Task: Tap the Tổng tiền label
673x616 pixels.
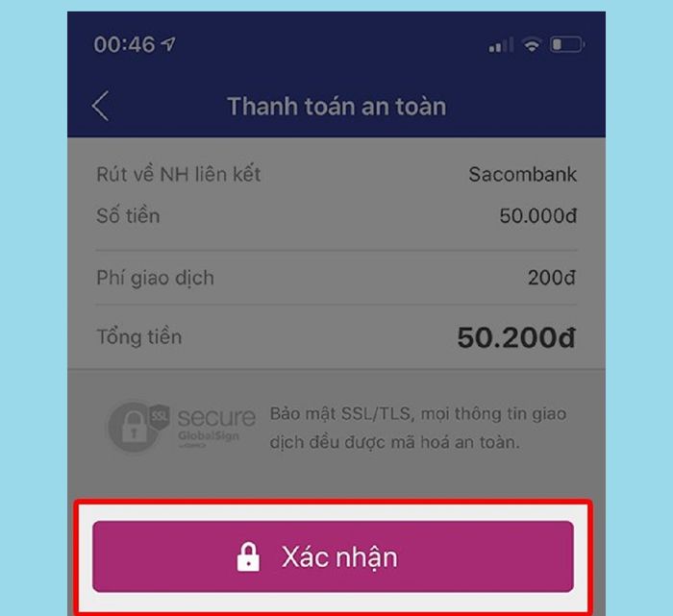Action: pos(139,336)
